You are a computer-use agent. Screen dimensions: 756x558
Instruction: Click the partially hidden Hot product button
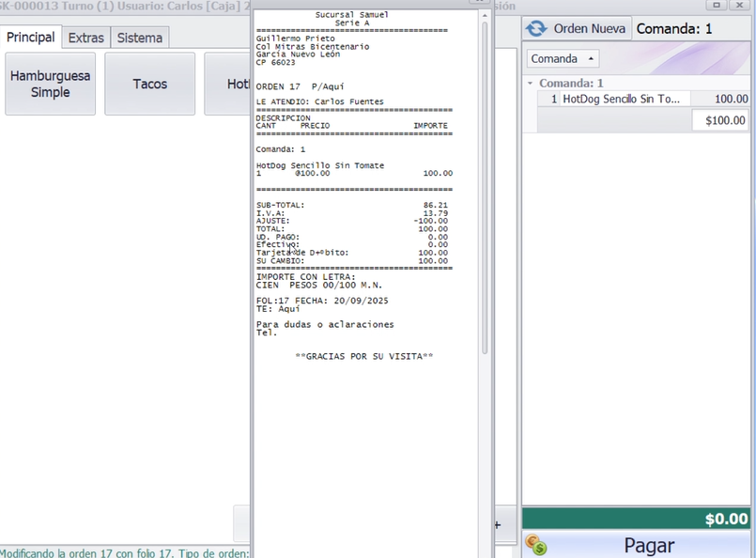pyautogui.click(x=227, y=84)
